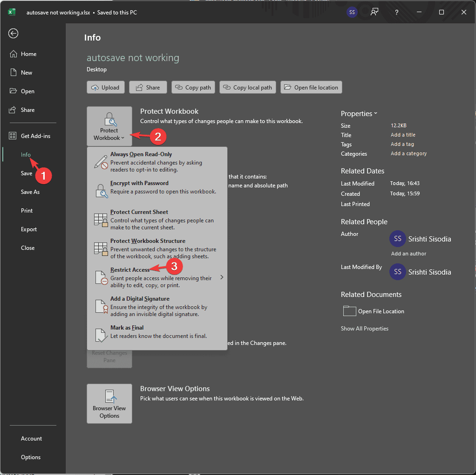The width and height of the screenshot is (476, 475).
Task: Click the Excel app icon in title bar
Action: [x=12, y=12]
